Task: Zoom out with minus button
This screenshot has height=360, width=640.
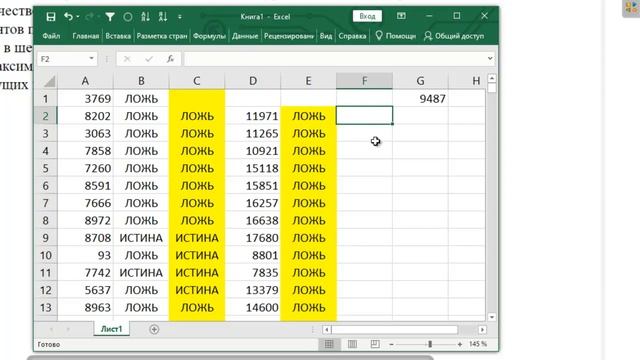Action: point(391,344)
